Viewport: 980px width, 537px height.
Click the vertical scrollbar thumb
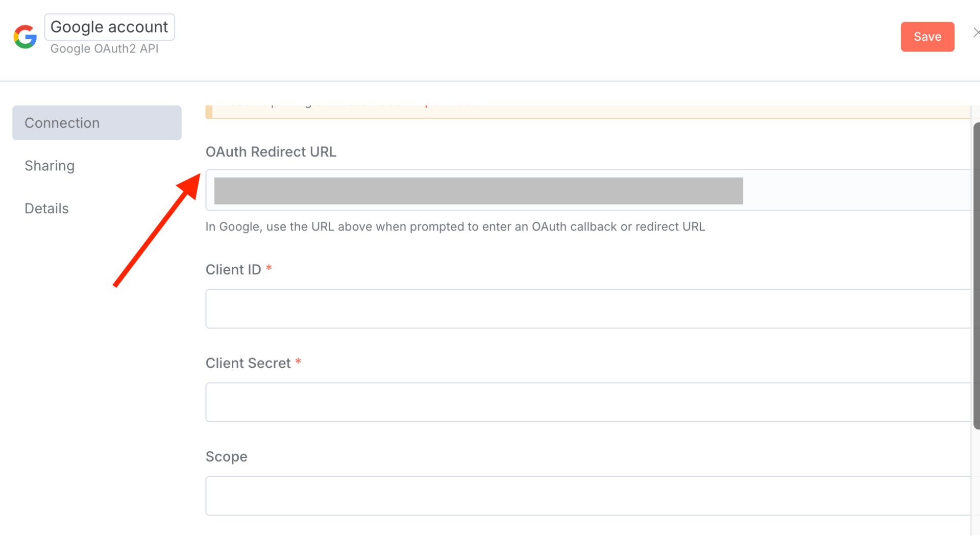[x=976, y=275]
